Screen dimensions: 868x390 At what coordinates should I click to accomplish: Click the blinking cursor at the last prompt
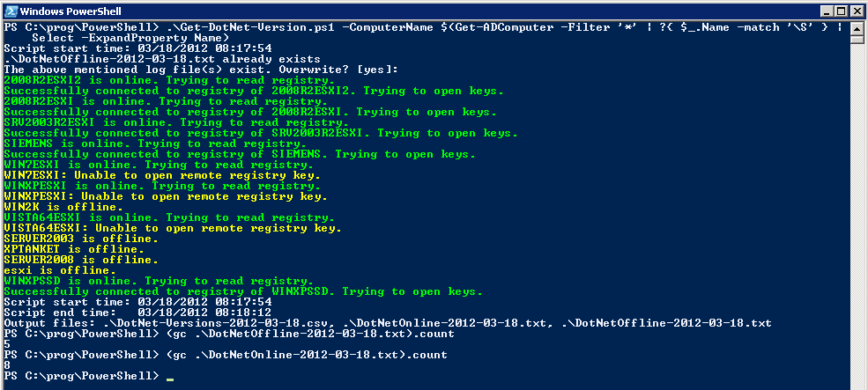point(170,377)
